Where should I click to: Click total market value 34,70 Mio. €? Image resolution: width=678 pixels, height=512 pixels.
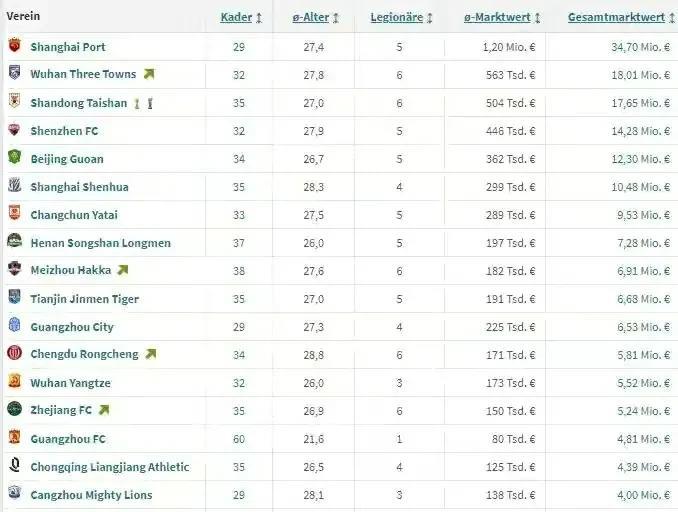click(641, 47)
